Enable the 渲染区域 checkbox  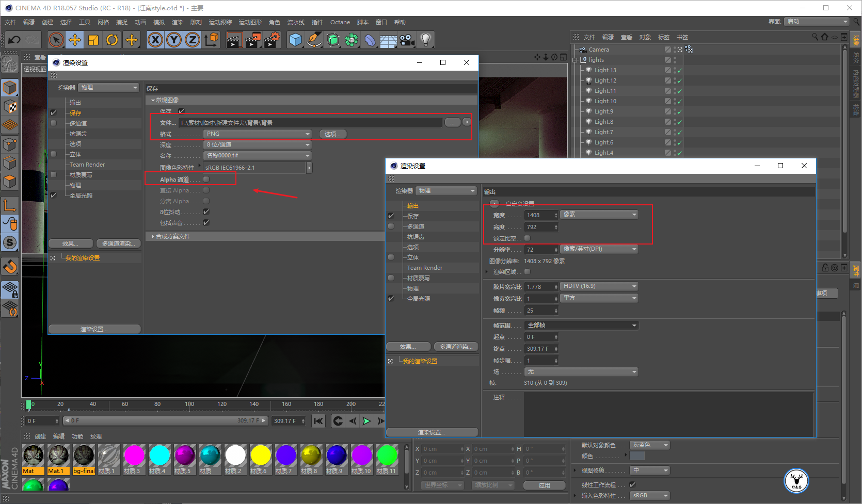(527, 272)
